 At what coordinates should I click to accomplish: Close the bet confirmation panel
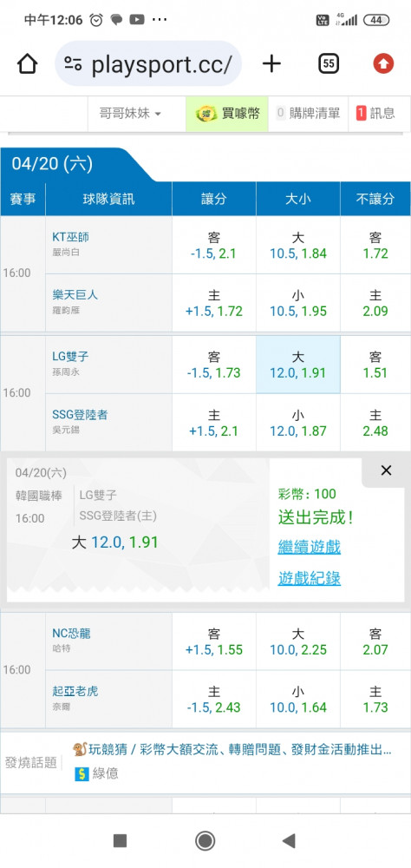[386, 470]
